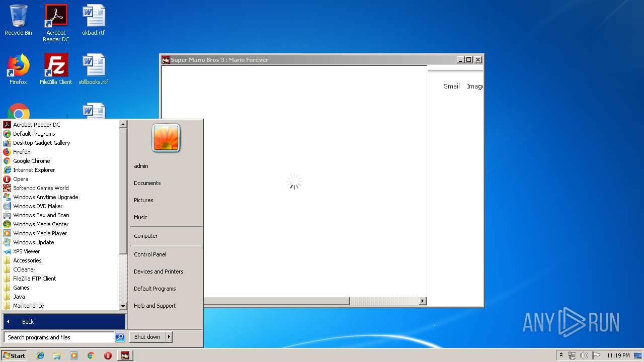Viewport: 644px width, 362px height.
Task: Open Windows Update
Action: click(33, 242)
